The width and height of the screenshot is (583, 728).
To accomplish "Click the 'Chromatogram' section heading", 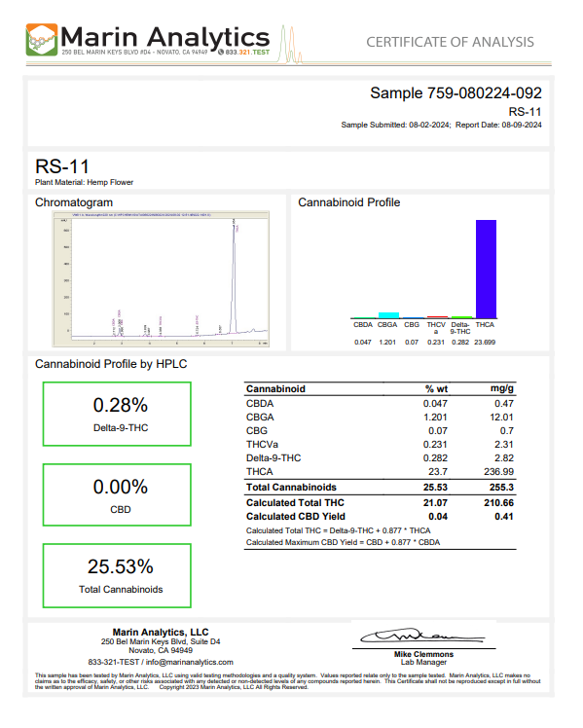I will [74, 202].
